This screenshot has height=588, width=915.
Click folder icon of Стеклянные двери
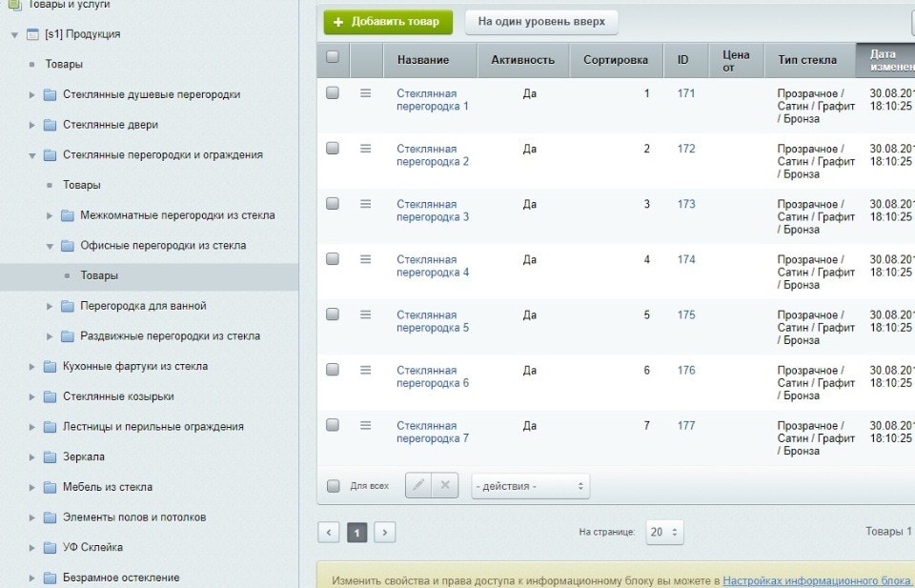point(51,125)
